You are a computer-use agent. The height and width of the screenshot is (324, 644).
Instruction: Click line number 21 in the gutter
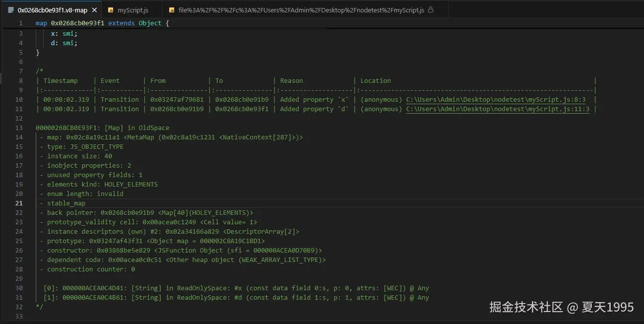coord(19,203)
